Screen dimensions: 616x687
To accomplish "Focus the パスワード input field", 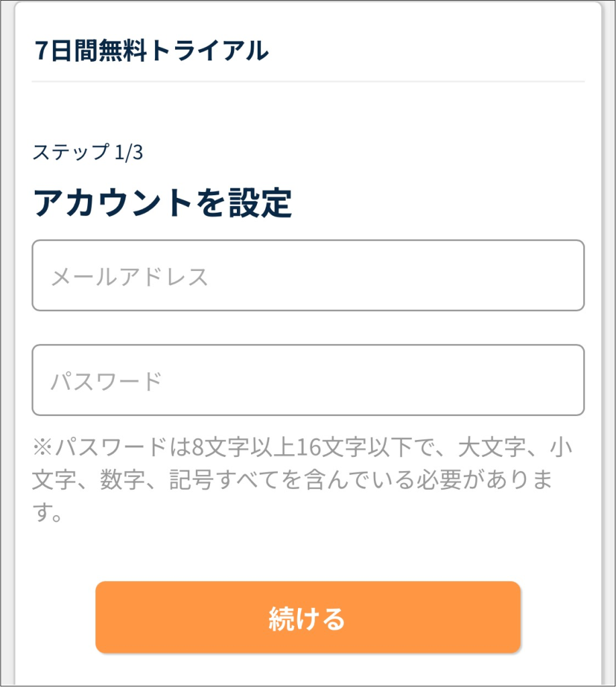I will [x=308, y=380].
